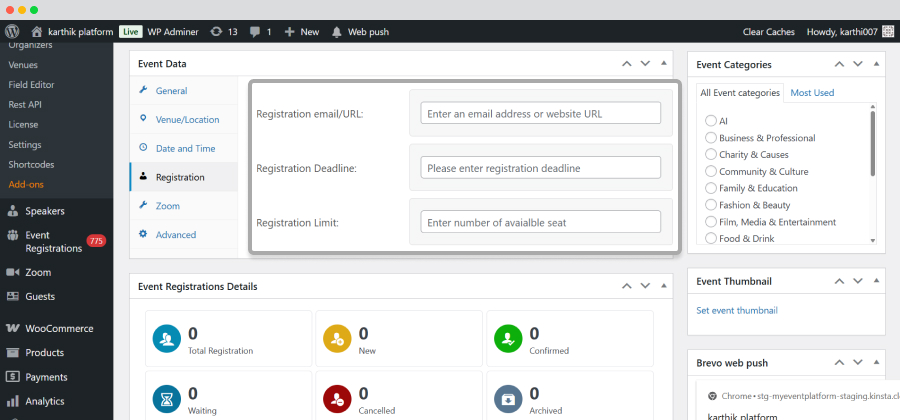Viewport: 900px width, 420px height.
Task: Select Family & Education category
Action: click(711, 188)
